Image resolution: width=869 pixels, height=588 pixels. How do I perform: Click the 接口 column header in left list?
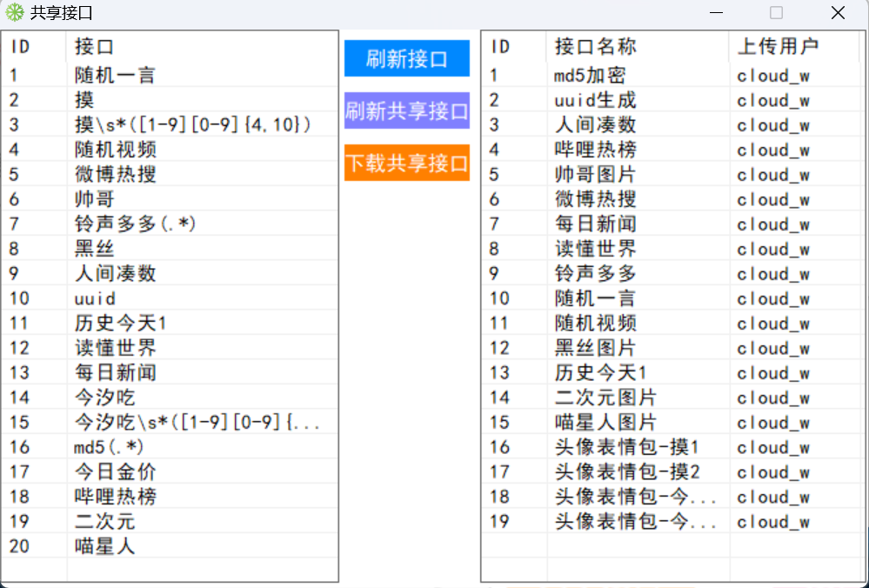[x=94, y=47]
